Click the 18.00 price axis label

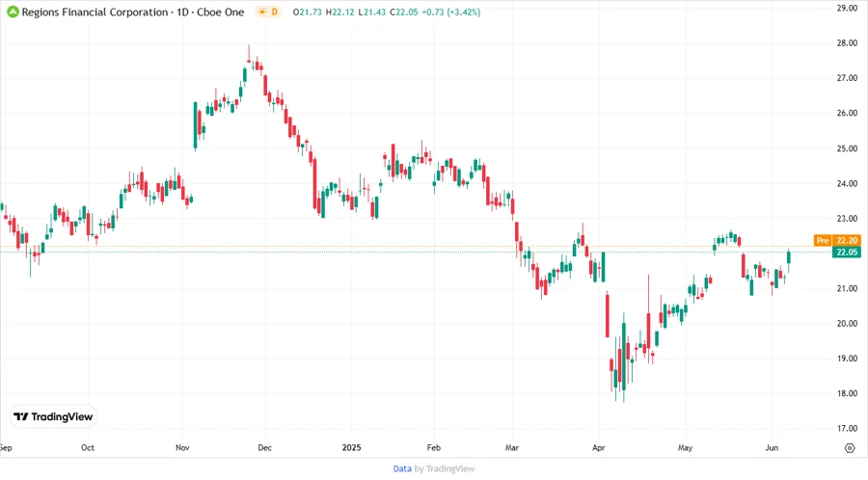click(847, 393)
